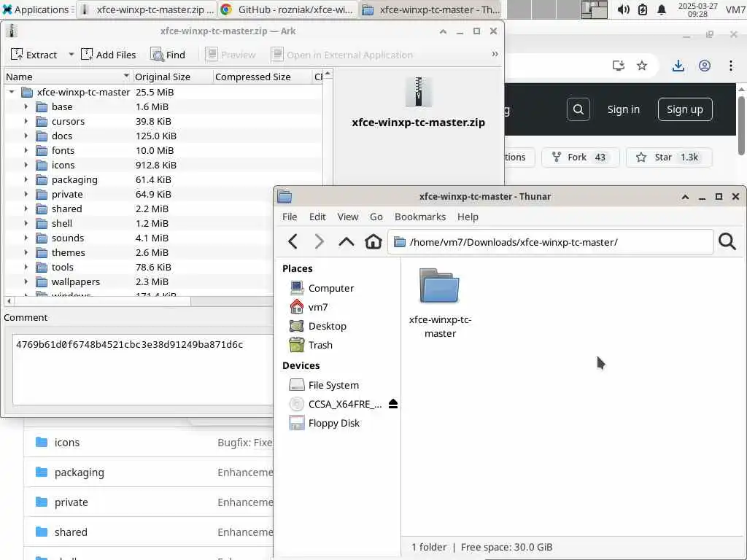Click the Thunar search icon
This screenshot has width=747, height=560.
click(727, 242)
